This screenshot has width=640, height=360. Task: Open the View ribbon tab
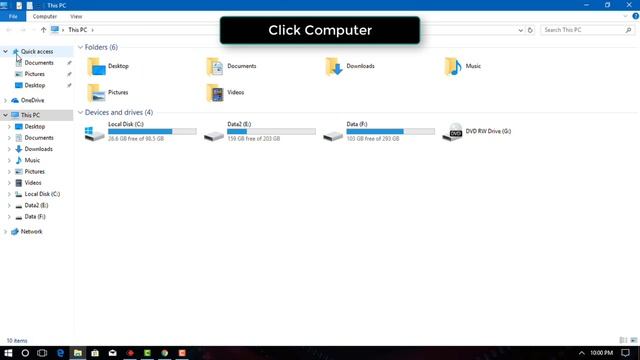[76, 16]
